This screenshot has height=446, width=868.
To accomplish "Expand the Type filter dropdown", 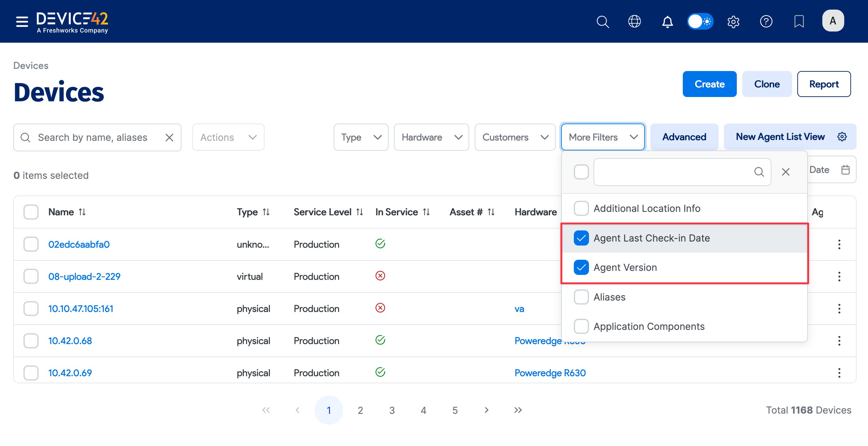I will [361, 137].
